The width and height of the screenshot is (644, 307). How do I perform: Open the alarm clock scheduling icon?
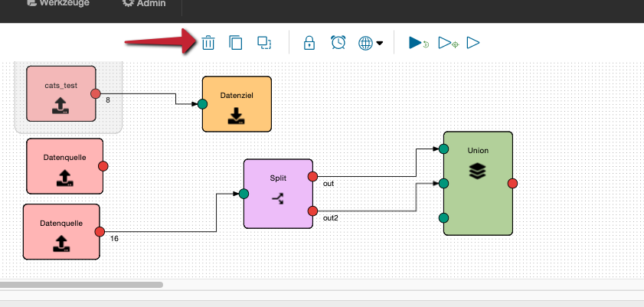(338, 43)
